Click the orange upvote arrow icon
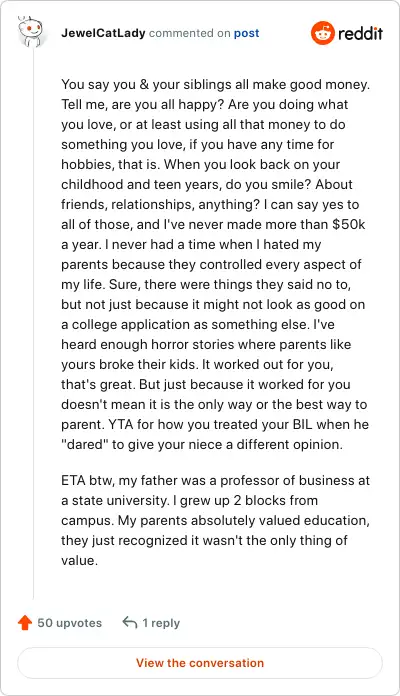 [x=25, y=623]
